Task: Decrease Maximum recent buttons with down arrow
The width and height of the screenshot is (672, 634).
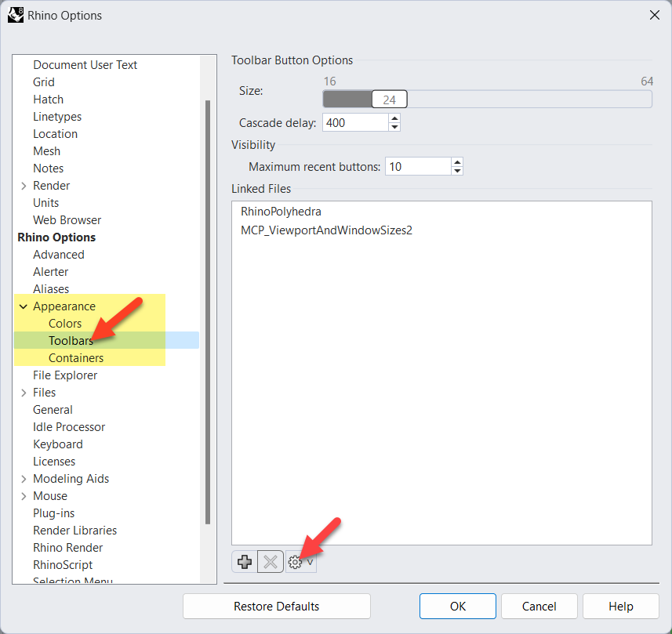Action: (x=457, y=170)
